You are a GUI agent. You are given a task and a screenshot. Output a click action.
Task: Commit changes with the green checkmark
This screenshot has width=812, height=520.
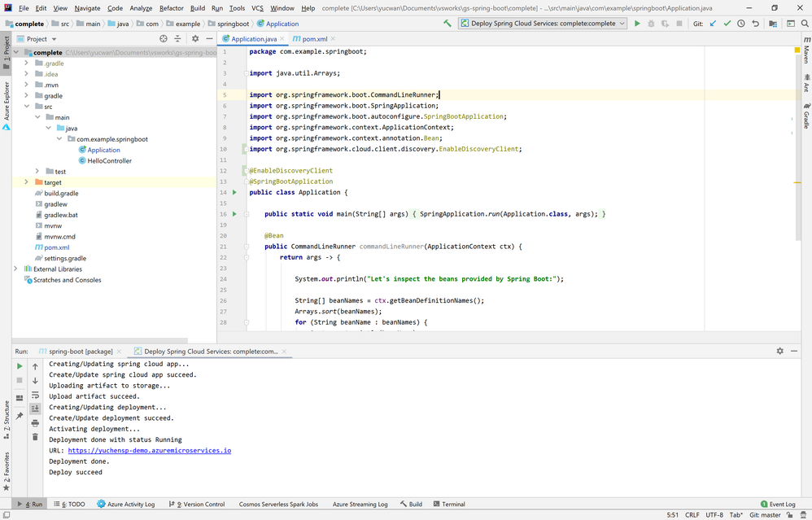[x=727, y=24]
